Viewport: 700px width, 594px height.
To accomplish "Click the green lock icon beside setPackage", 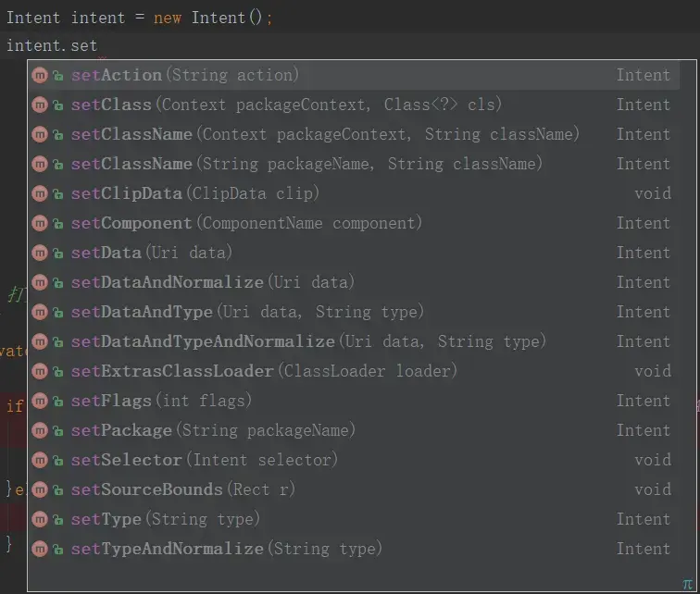I will click(58, 431).
